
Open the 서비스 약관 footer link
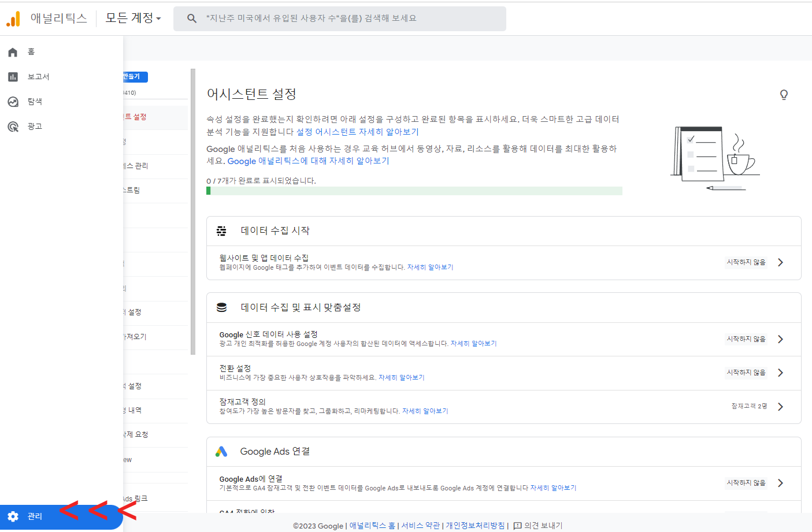(x=420, y=526)
